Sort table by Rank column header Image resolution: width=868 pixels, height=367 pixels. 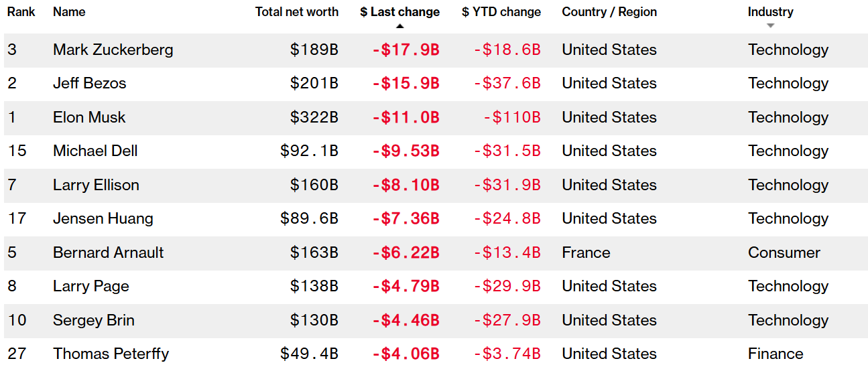point(21,12)
